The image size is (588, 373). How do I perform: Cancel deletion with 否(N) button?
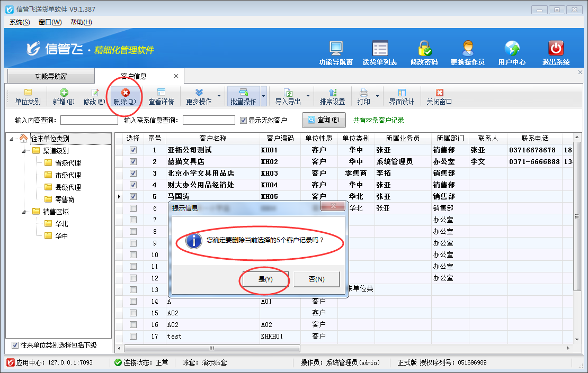tap(316, 279)
